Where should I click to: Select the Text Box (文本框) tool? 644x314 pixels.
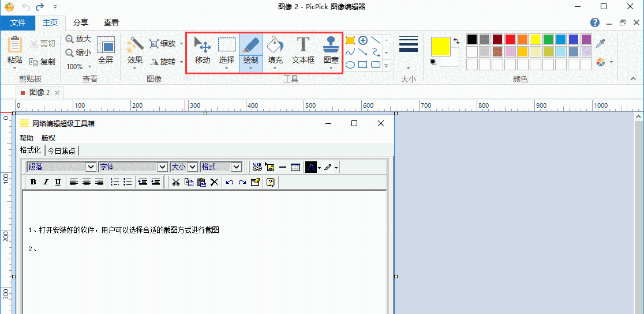[303, 50]
